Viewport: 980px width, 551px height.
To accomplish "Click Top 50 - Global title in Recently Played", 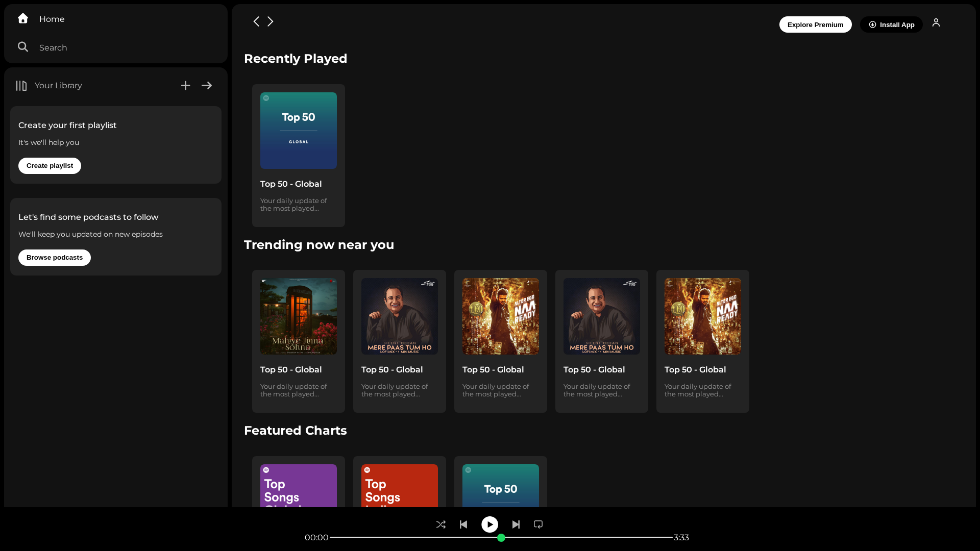I will tap(291, 184).
